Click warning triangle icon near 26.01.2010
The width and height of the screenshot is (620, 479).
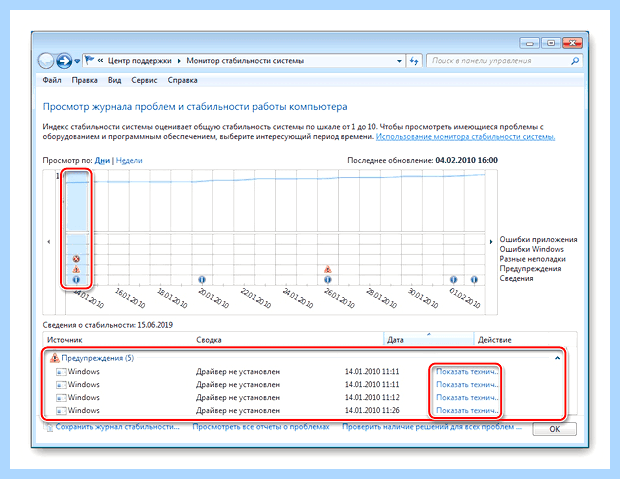328,269
